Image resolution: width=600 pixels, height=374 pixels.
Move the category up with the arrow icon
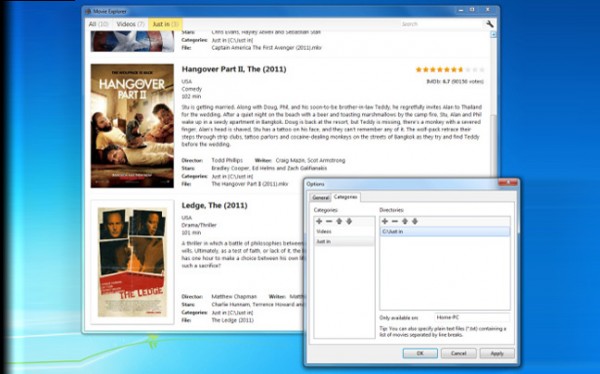[339, 221]
